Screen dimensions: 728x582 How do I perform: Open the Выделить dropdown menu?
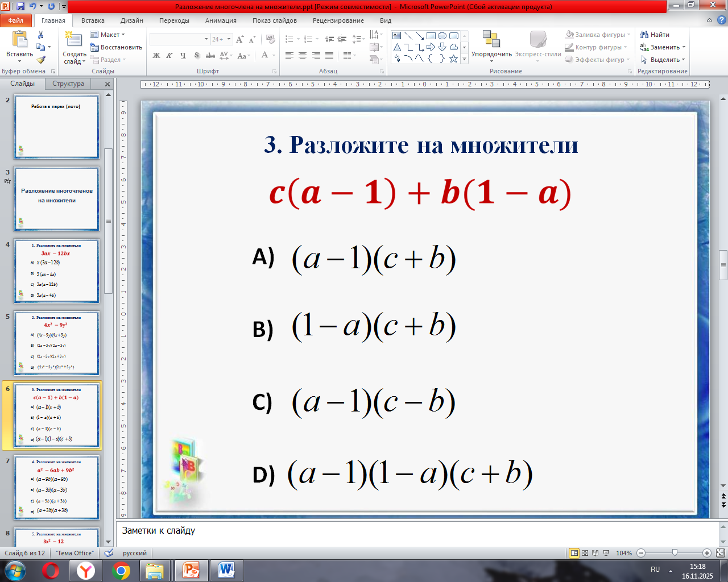tap(663, 60)
